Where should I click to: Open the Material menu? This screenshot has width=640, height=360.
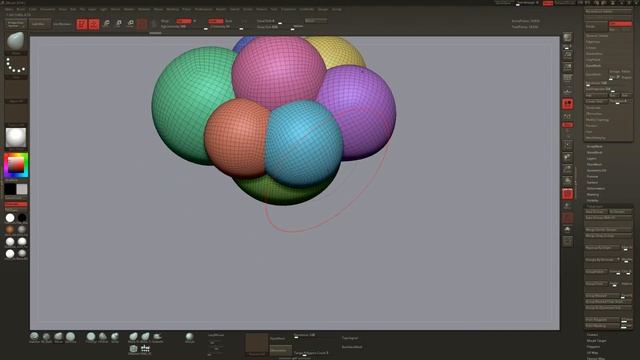click(x=144, y=9)
